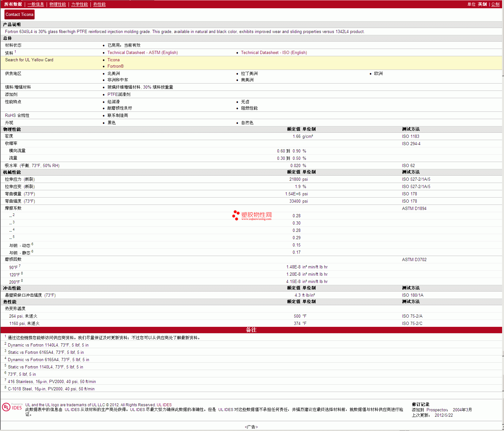Click the 北美洲 availability entry
504x431 pixels.
click(x=114, y=74)
